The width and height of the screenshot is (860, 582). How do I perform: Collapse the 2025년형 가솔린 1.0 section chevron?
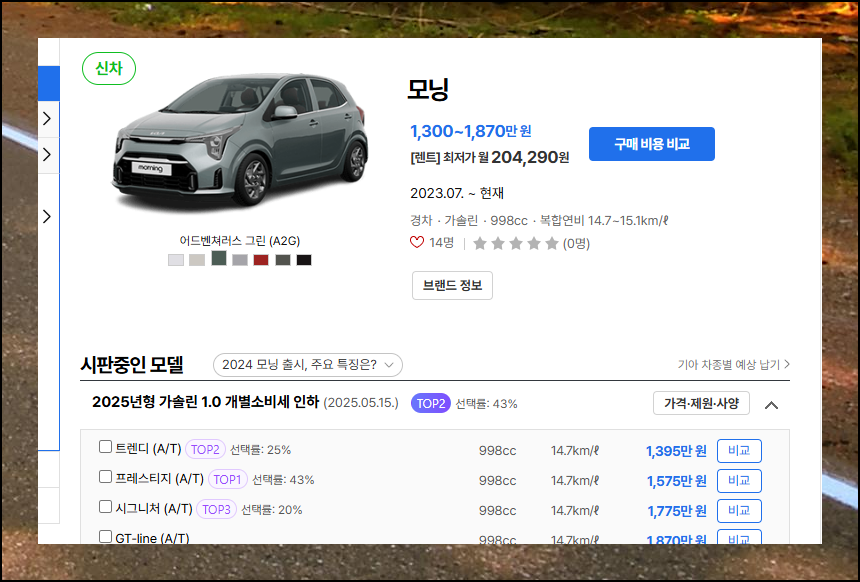click(771, 405)
